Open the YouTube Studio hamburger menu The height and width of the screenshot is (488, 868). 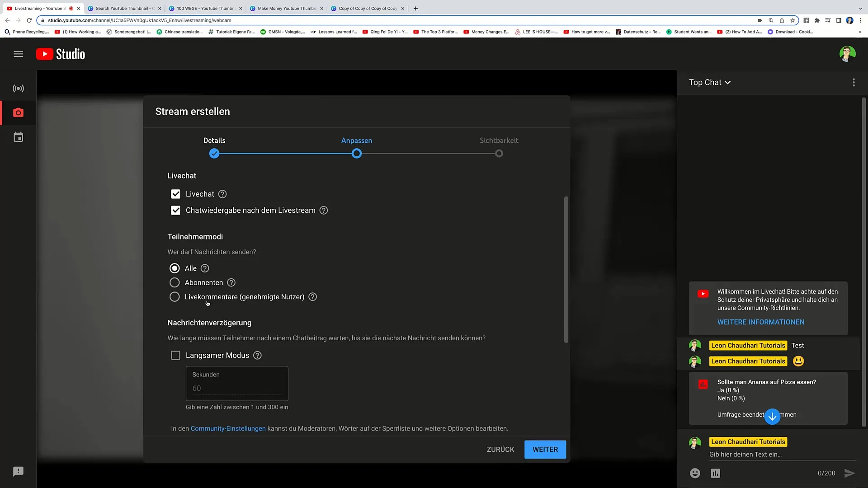[18, 54]
